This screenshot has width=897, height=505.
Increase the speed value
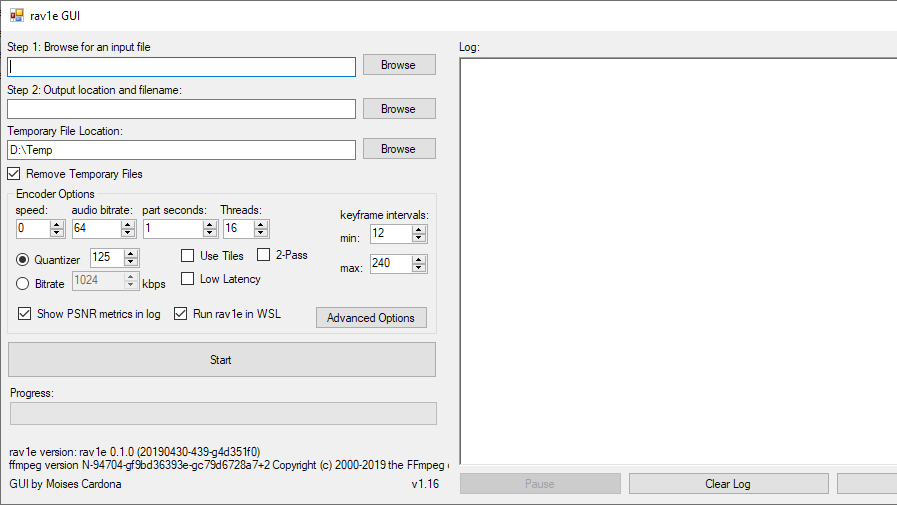pyautogui.click(x=56, y=225)
